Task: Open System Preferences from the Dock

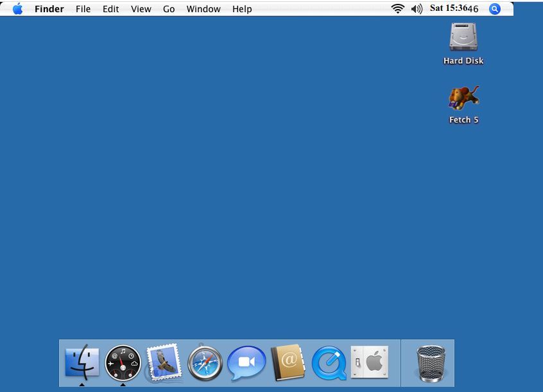Action: click(370, 362)
